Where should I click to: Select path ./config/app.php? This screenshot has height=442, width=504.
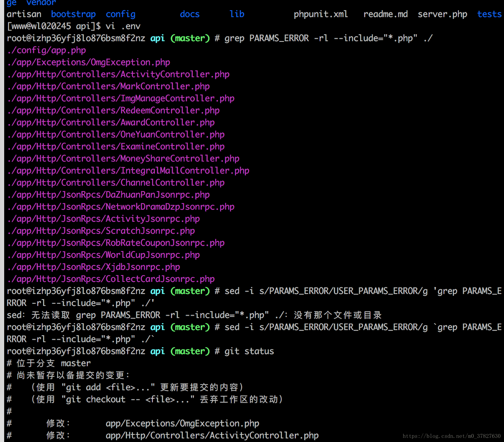click(x=46, y=50)
